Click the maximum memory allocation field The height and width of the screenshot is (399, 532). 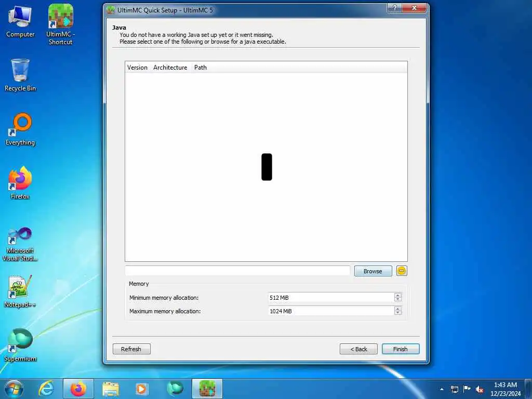coord(331,311)
